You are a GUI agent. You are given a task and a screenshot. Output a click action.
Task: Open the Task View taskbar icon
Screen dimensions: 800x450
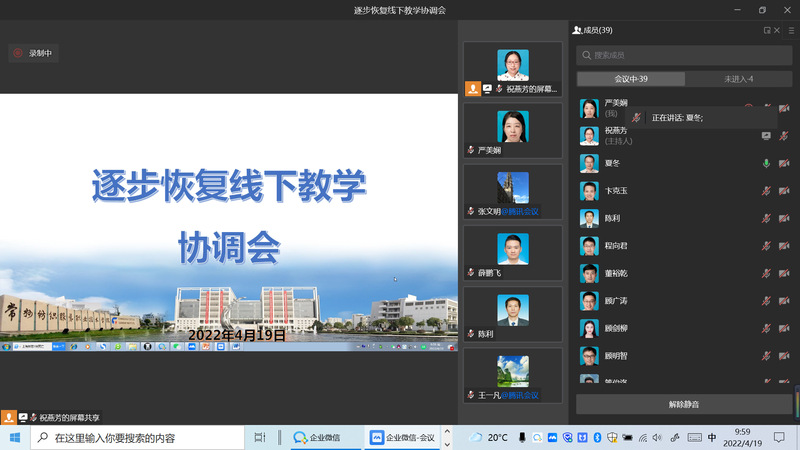pos(259,437)
